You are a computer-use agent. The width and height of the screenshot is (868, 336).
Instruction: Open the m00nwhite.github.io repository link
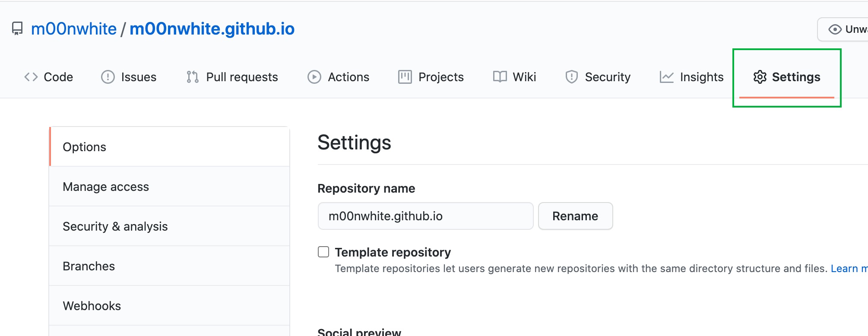point(212,29)
